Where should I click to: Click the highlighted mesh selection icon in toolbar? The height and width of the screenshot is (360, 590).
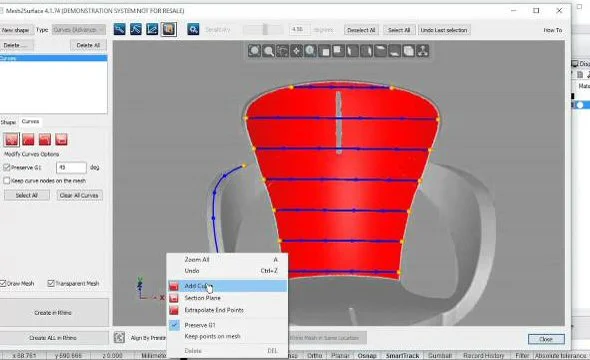(169, 29)
